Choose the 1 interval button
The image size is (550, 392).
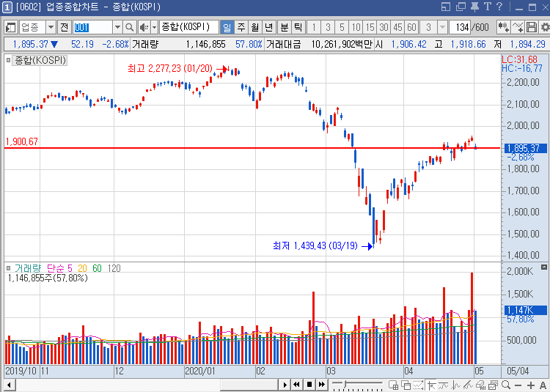[314, 27]
